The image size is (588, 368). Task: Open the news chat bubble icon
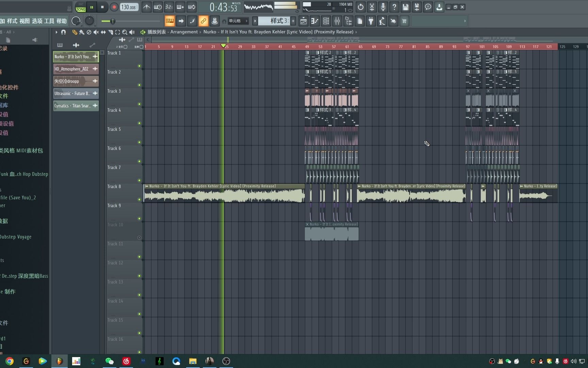428,7
